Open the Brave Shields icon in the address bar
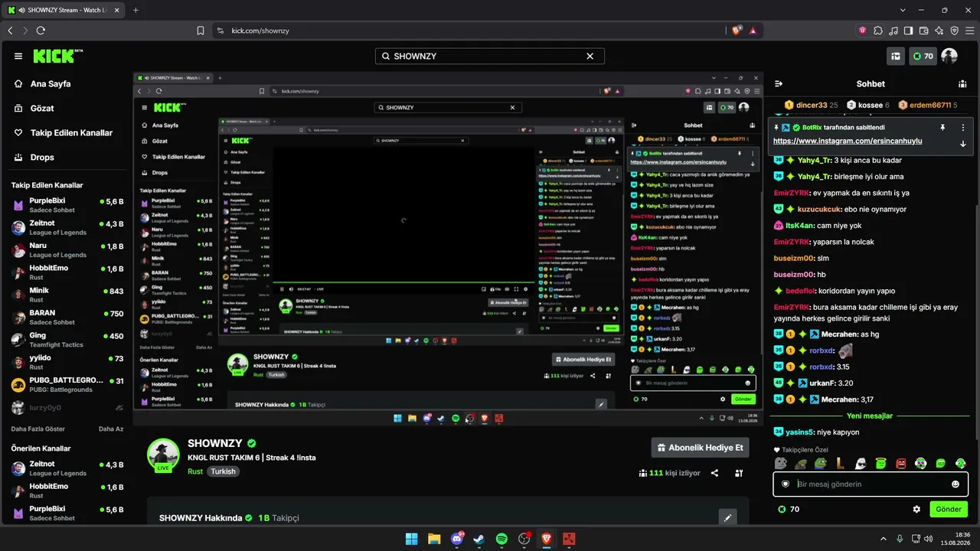 click(737, 31)
